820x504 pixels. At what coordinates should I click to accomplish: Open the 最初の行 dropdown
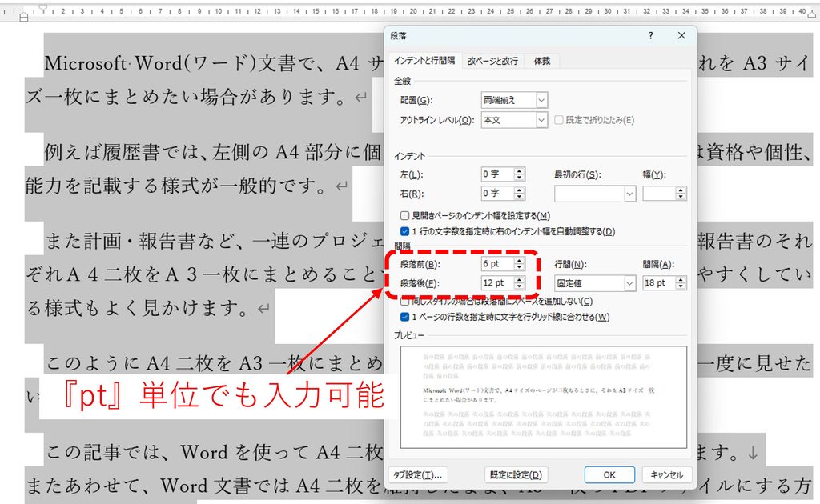pos(629,194)
